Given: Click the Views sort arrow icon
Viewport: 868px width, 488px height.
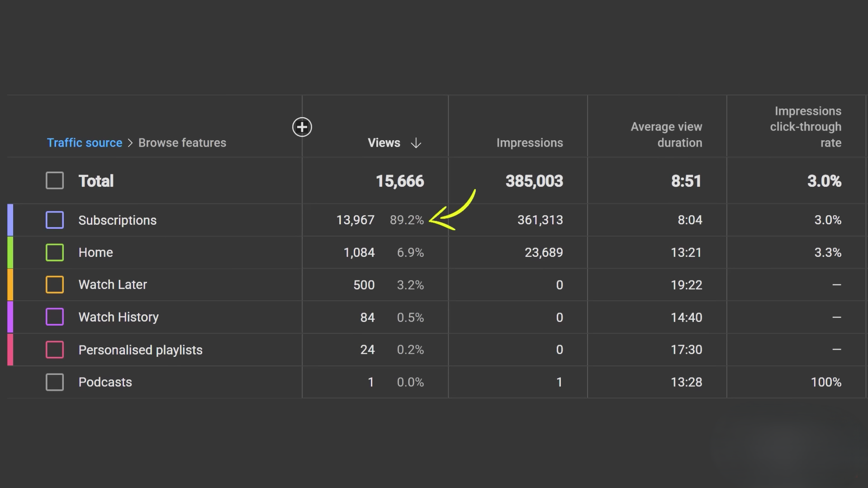Looking at the screenshot, I should pos(416,143).
